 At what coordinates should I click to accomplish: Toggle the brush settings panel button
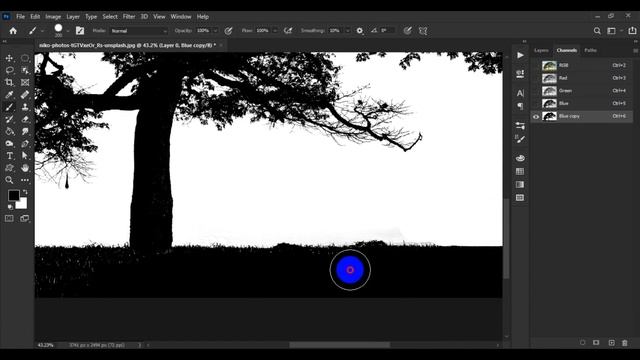80,31
